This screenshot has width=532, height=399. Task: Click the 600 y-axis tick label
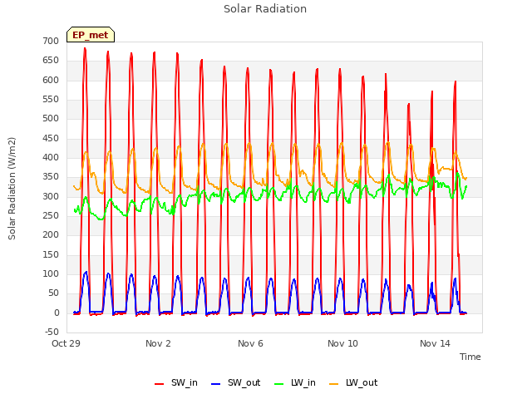pyautogui.click(x=51, y=80)
